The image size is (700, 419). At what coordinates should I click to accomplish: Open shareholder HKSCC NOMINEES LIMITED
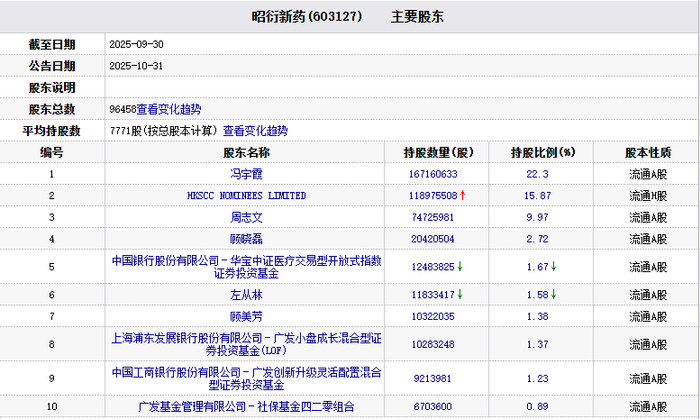pyautogui.click(x=245, y=196)
